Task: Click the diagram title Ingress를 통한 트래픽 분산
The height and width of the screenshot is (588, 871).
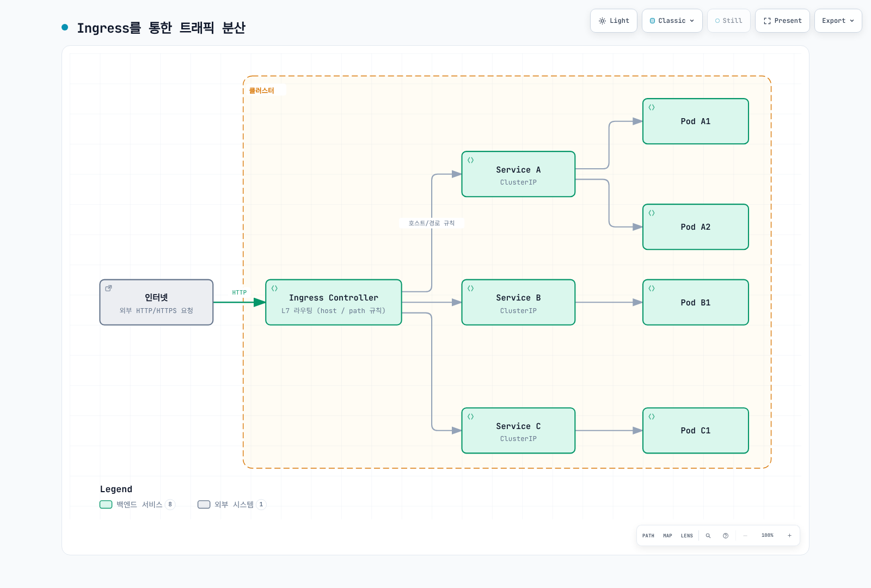Action: coord(161,27)
